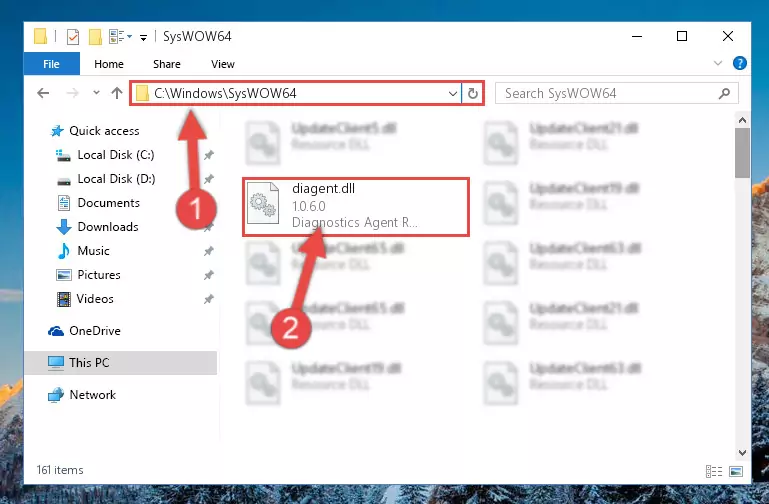
Task: Minimize the SysWOW64 window
Action: 637,36
